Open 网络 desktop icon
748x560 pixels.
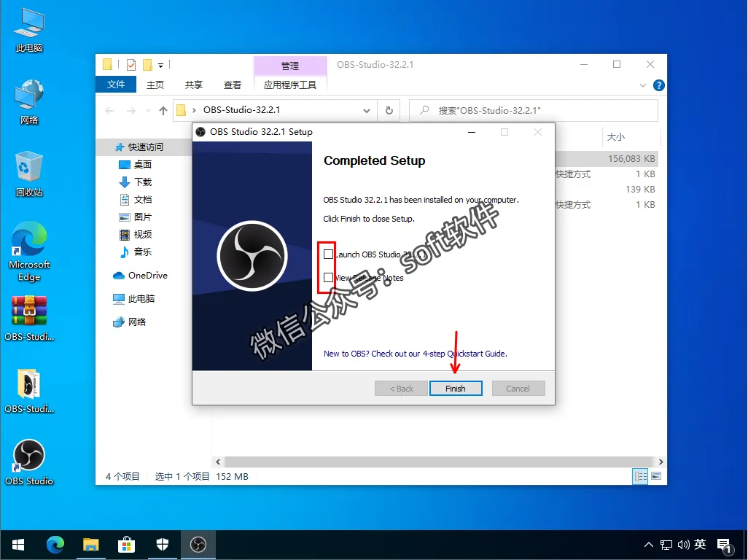(29, 102)
